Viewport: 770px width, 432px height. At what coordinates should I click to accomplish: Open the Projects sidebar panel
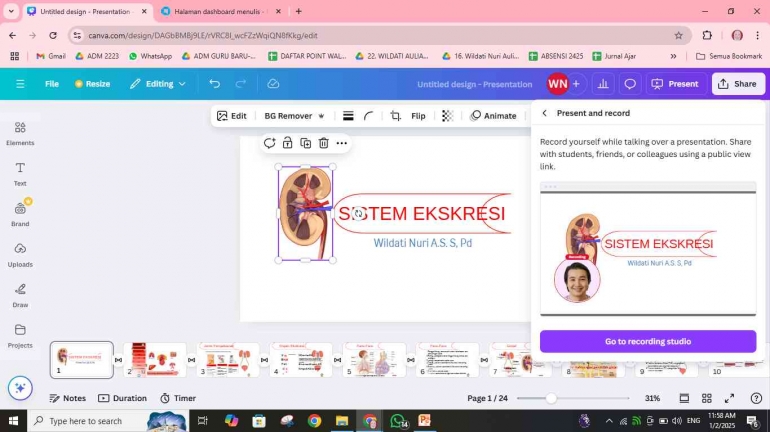(x=20, y=336)
